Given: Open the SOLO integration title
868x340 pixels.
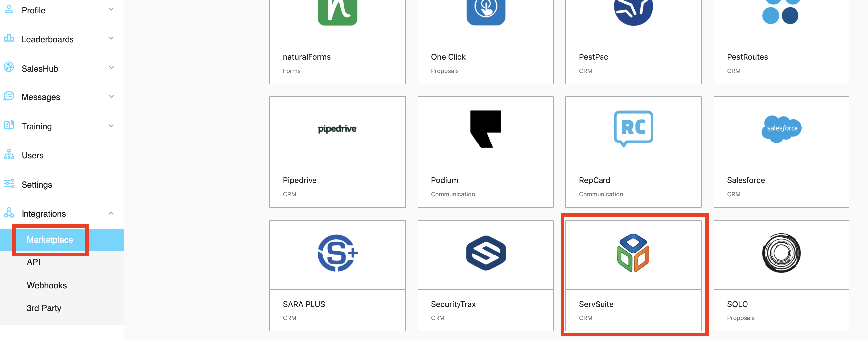Looking at the screenshot, I should point(737,304).
